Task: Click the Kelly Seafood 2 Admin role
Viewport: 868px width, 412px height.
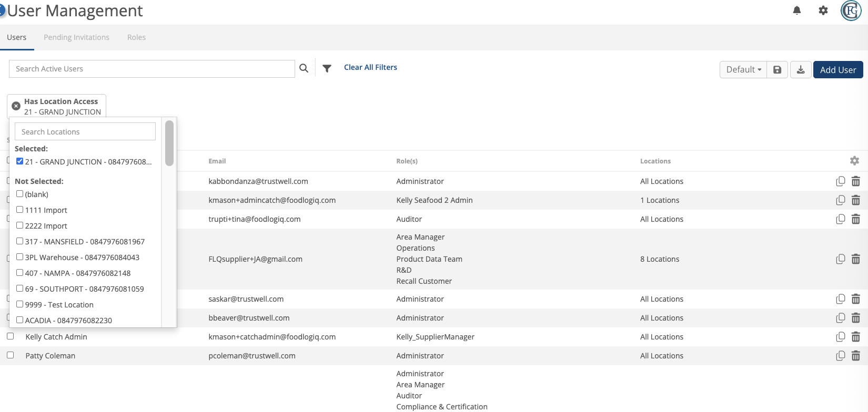Action: [x=435, y=200]
